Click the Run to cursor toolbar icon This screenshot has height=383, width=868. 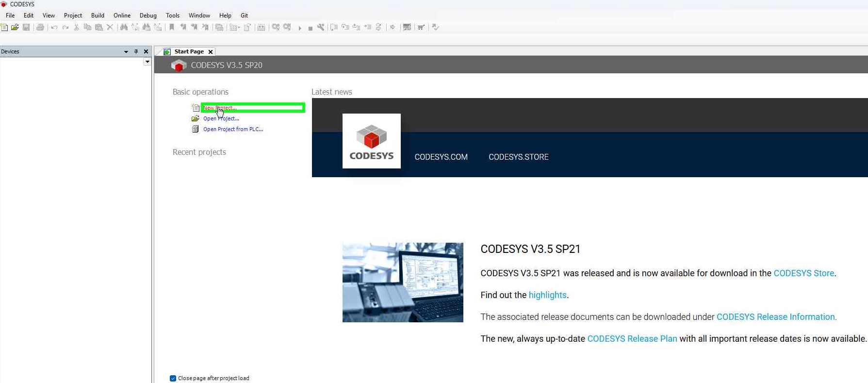pyautogui.click(x=368, y=27)
